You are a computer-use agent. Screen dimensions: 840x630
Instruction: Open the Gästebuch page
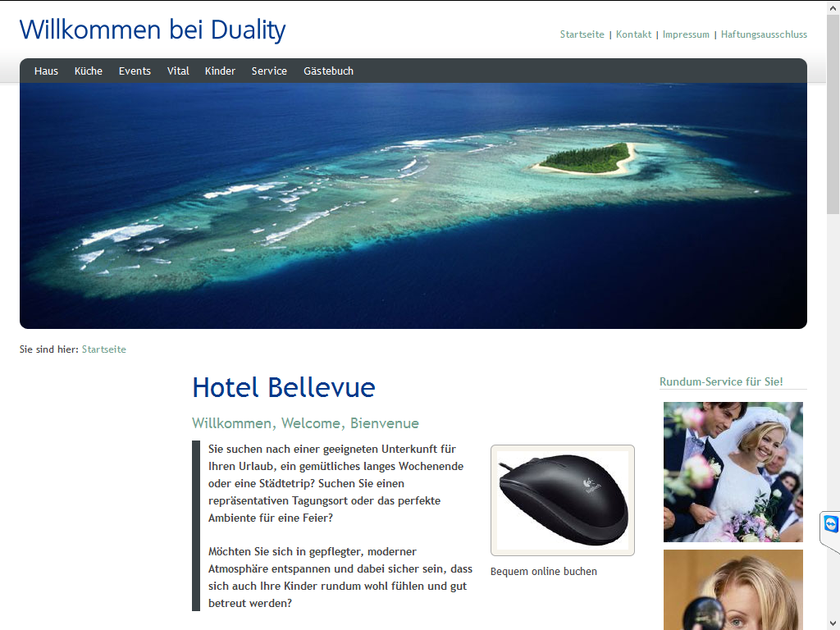328,71
